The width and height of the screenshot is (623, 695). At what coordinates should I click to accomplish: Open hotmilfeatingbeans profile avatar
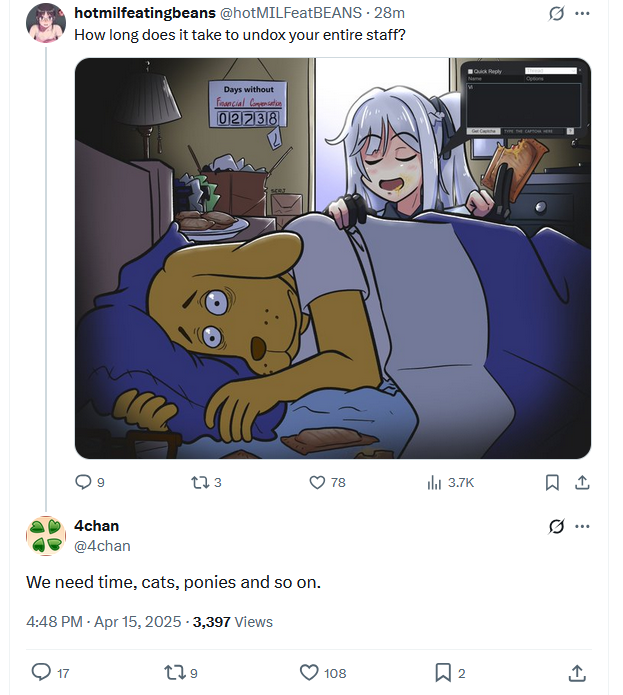pos(46,22)
